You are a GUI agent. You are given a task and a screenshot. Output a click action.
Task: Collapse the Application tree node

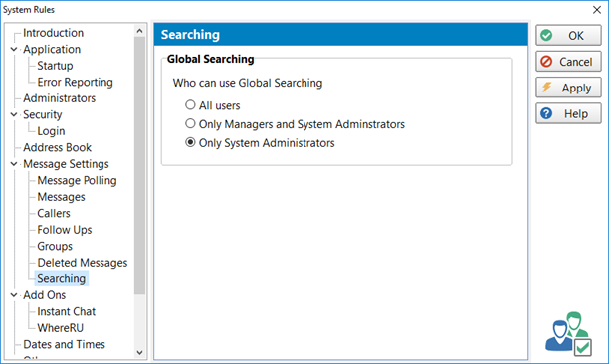[x=14, y=50]
